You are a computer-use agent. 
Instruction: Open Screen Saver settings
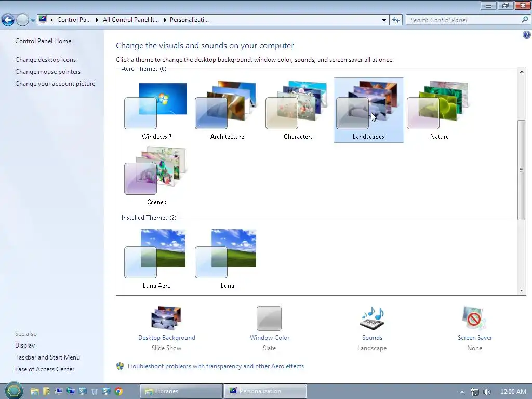(474, 328)
